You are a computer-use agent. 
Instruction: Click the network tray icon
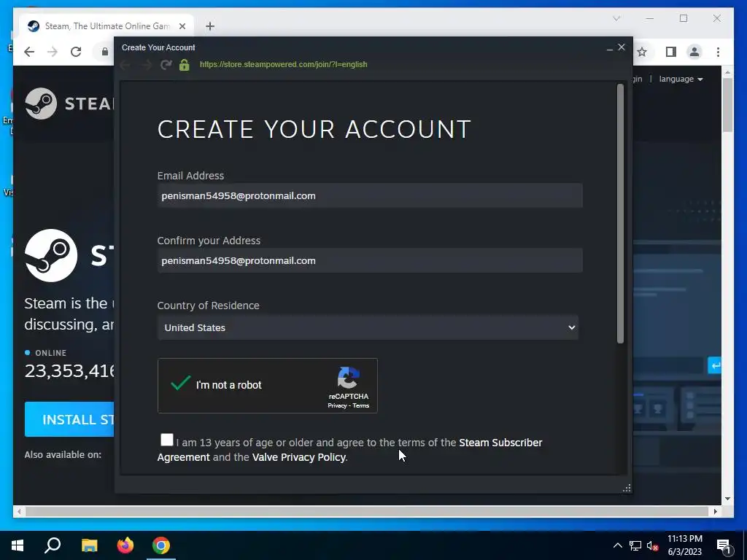coord(635,545)
